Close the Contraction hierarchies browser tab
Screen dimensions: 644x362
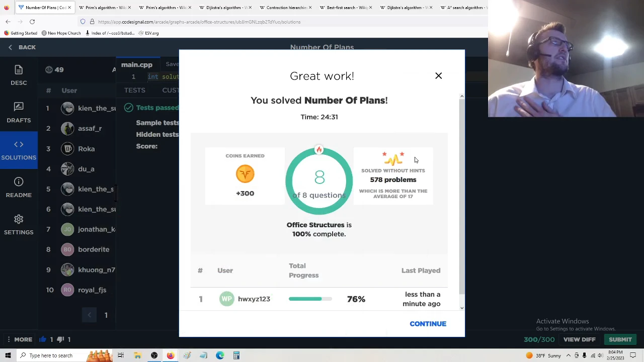pos(309,8)
